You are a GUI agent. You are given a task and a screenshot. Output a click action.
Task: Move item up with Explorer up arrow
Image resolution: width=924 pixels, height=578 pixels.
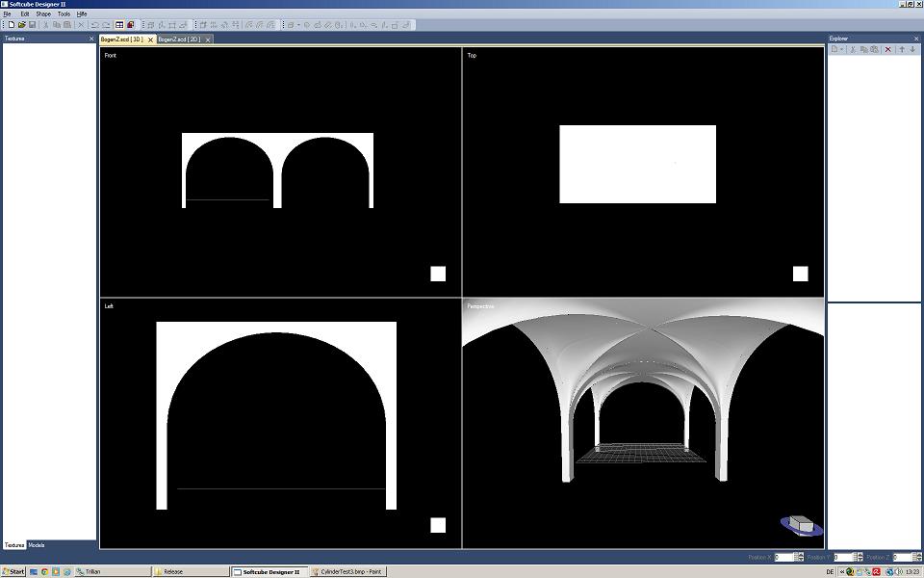pos(902,49)
